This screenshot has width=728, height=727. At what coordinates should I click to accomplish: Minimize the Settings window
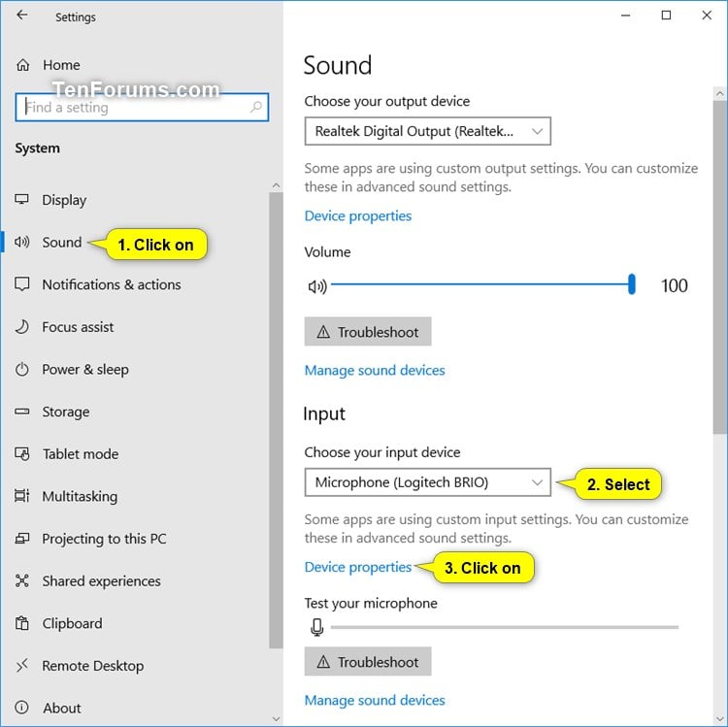625,16
